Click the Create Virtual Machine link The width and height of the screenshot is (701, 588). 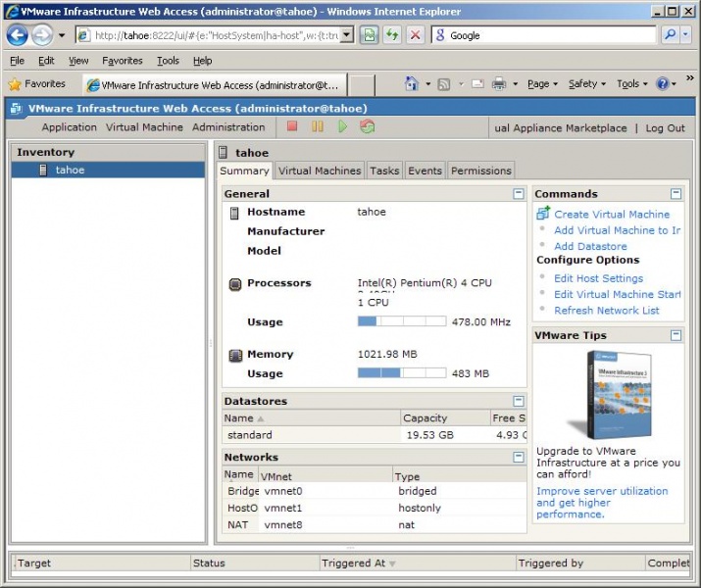pyautogui.click(x=612, y=214)
